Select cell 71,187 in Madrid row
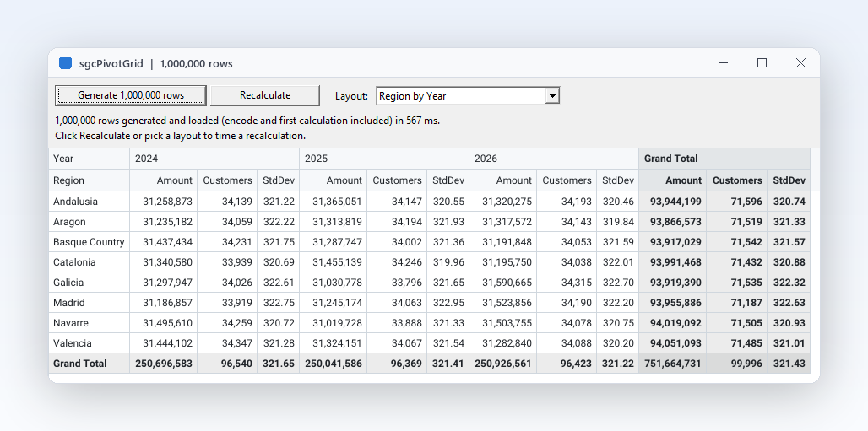This screenshot has width=868, height=431. coord(737,303)
